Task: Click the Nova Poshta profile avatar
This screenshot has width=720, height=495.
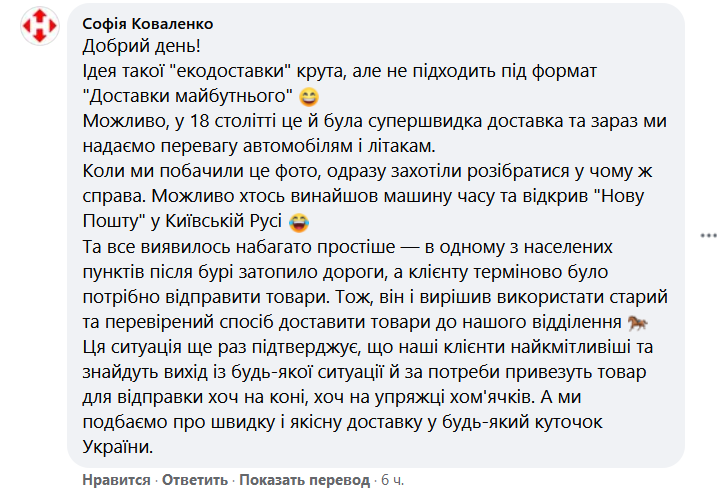Action: pyautogui.click(x=40, y=26)
